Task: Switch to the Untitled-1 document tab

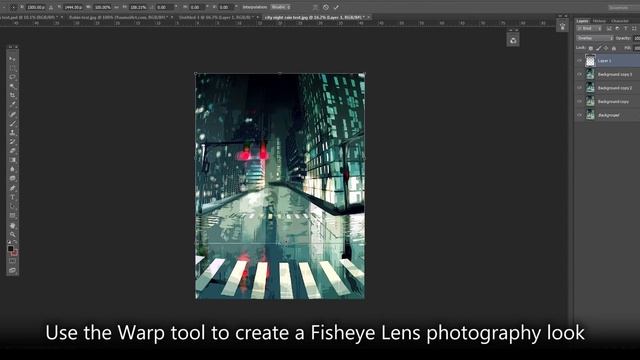Action: pos(215,18)
